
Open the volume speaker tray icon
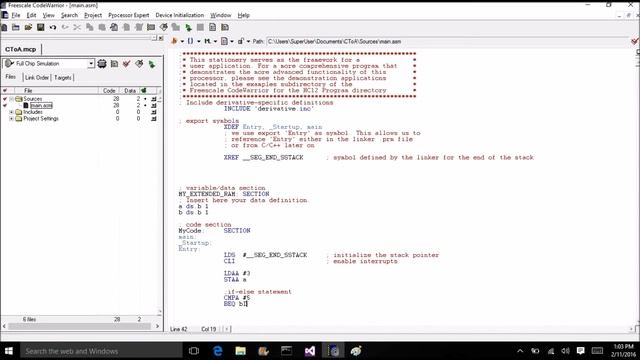click(565, 351)
